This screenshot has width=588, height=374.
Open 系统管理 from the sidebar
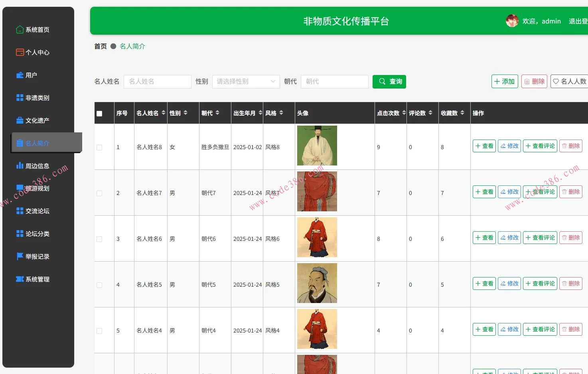pos(20,279)
